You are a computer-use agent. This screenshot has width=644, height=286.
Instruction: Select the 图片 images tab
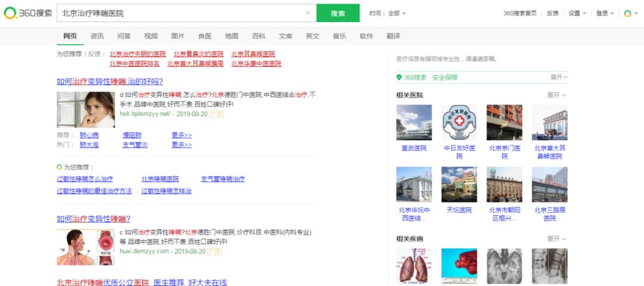coord(178,36)
